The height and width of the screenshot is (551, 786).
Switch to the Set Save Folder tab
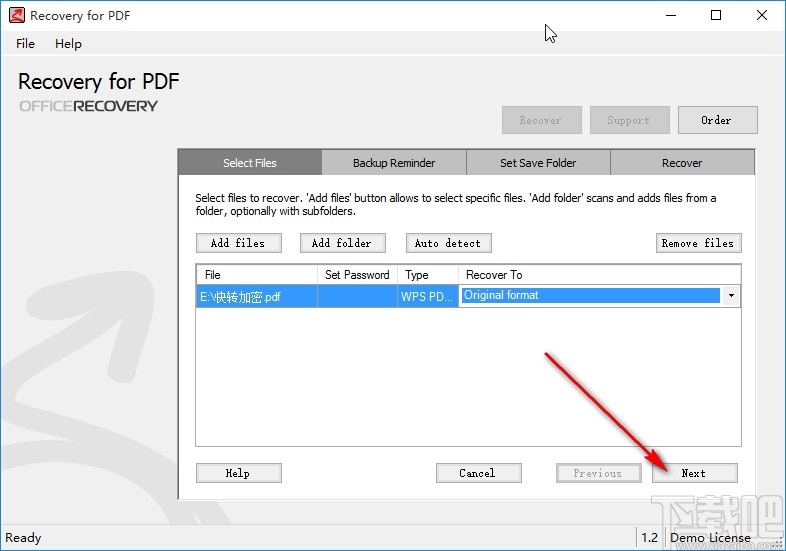click(x=538, y=162)
